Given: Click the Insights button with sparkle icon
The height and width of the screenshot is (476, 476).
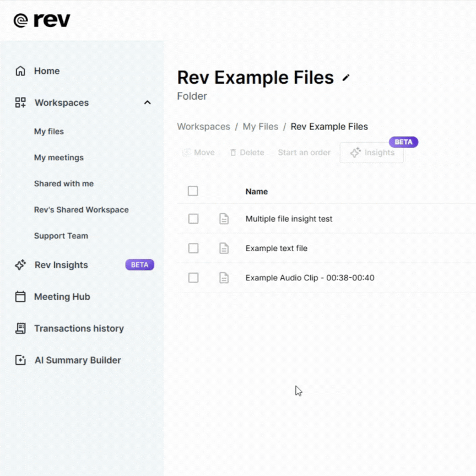Looking at the screenshot, I should pos(371,153).
